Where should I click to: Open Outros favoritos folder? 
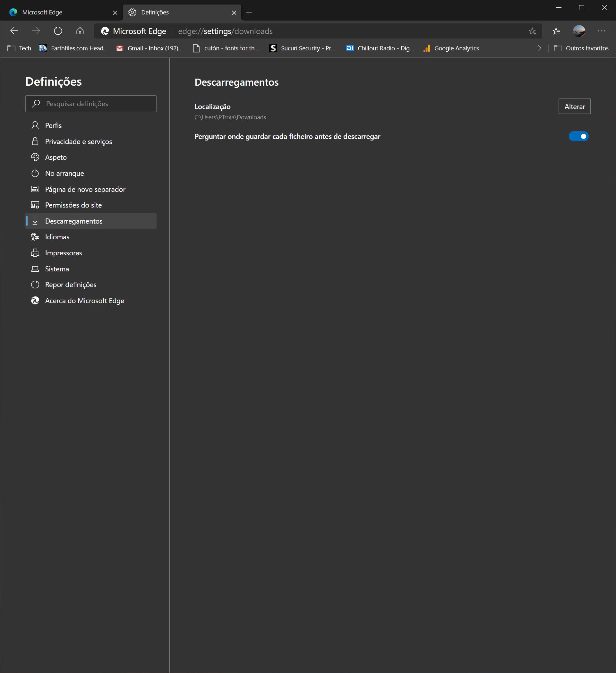(x=581, y=48)
